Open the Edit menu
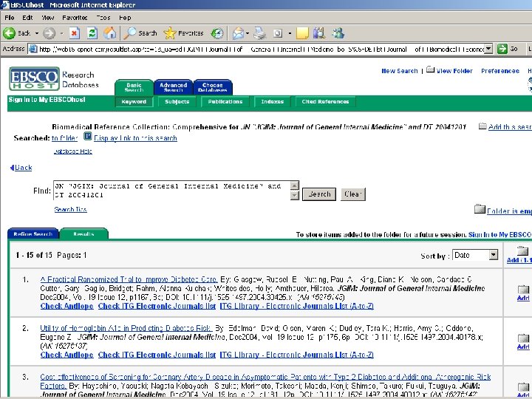The height and width of the screenshot is (399, 532). [x=27, y=18]
